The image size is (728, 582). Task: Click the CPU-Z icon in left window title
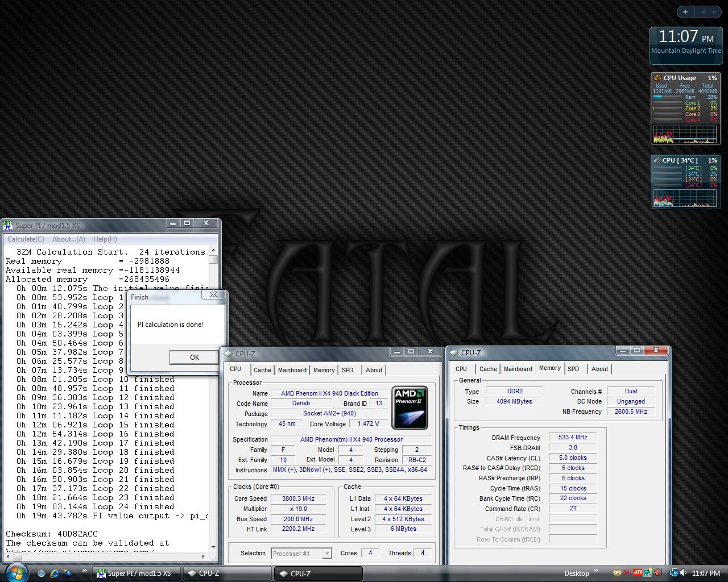coord(228,354)
